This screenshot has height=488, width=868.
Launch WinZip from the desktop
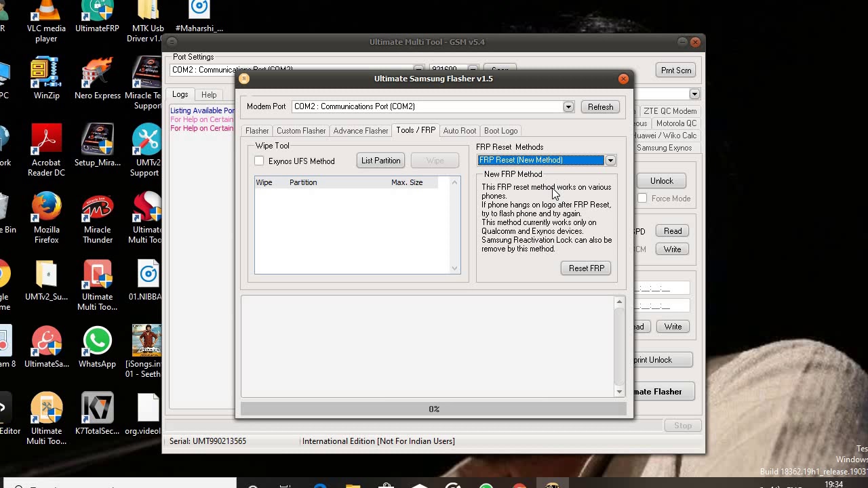pyautogui.click(x=46, y=79)
